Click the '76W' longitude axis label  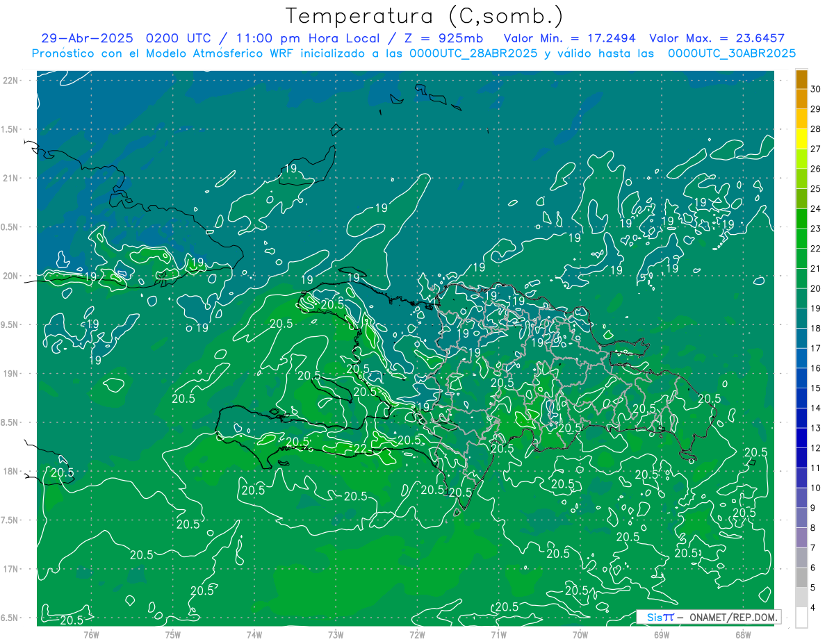[x=91, y=634]
